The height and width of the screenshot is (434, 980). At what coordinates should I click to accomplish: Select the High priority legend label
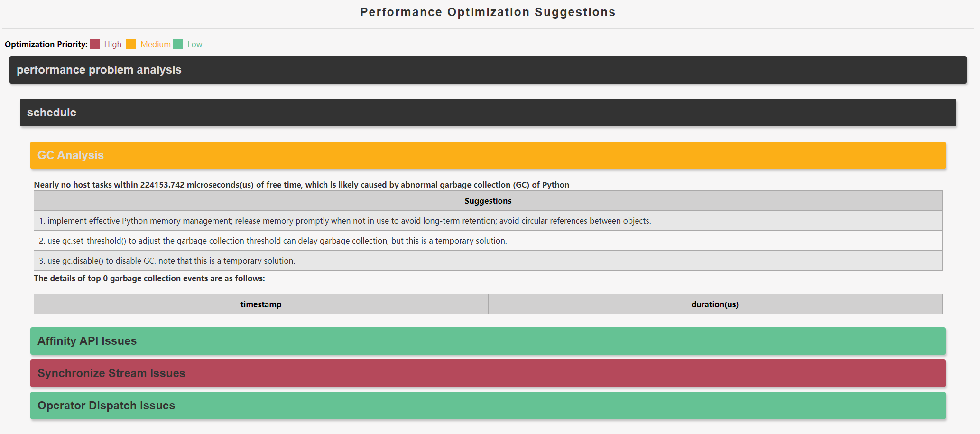click(113, 44)
